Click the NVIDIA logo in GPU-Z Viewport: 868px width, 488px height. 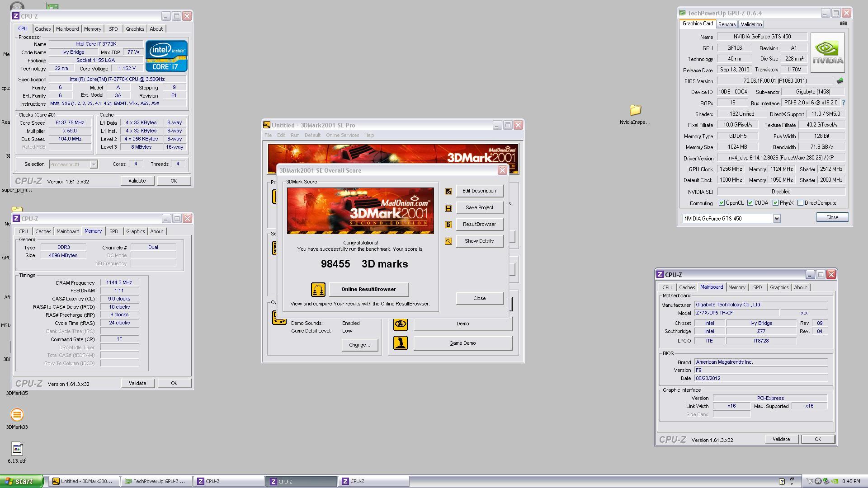pyautogui.click(x=827, y=52)
